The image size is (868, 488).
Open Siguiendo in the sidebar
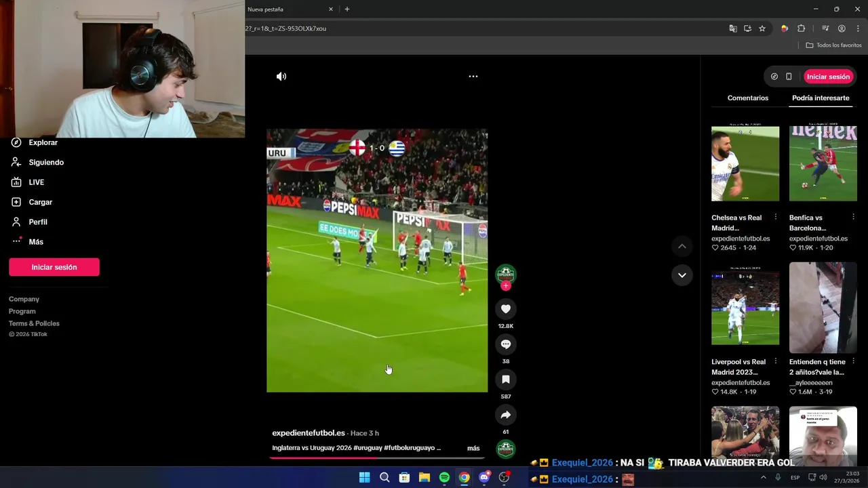(x=37, y=162)
